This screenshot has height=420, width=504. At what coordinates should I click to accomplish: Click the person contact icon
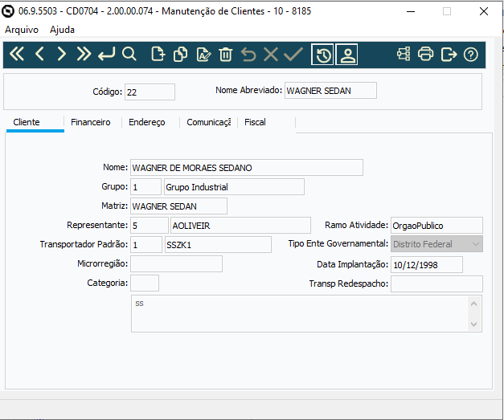tap(346, 55)
